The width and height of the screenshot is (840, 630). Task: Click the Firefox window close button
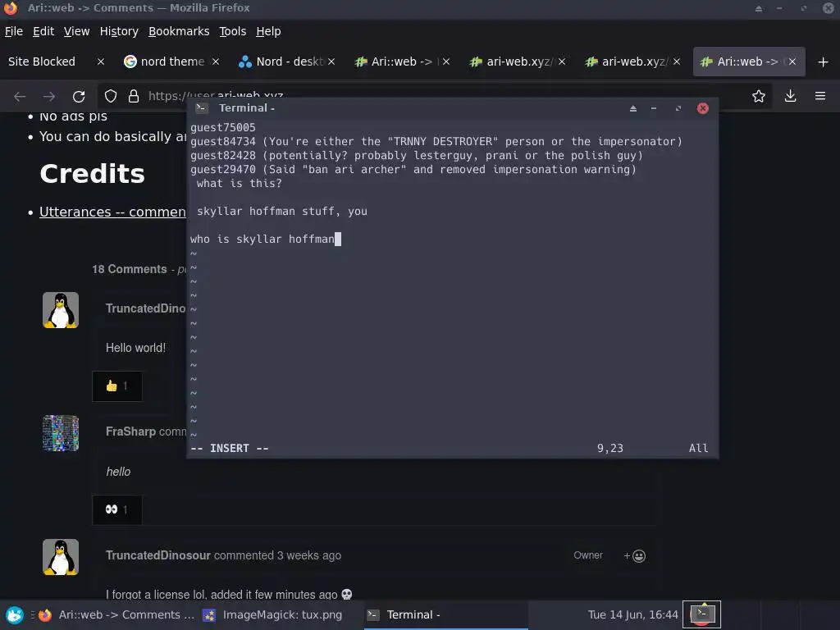point(829,8)
